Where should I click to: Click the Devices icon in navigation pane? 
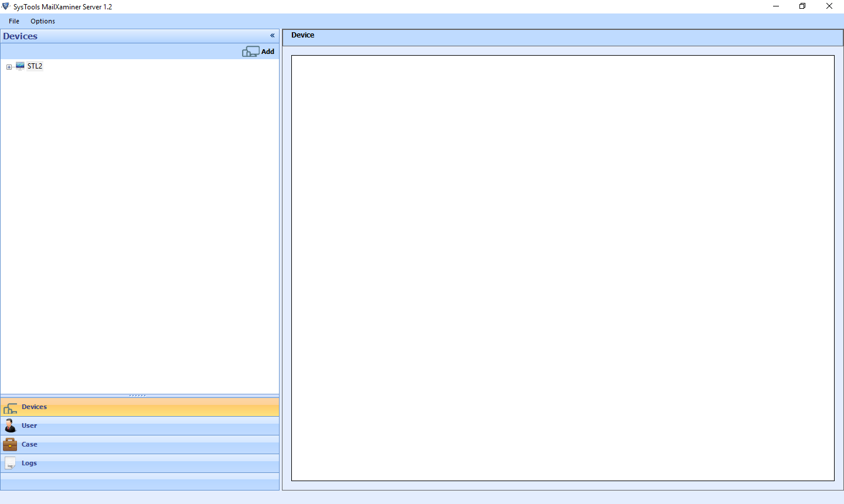click(10, 408)
